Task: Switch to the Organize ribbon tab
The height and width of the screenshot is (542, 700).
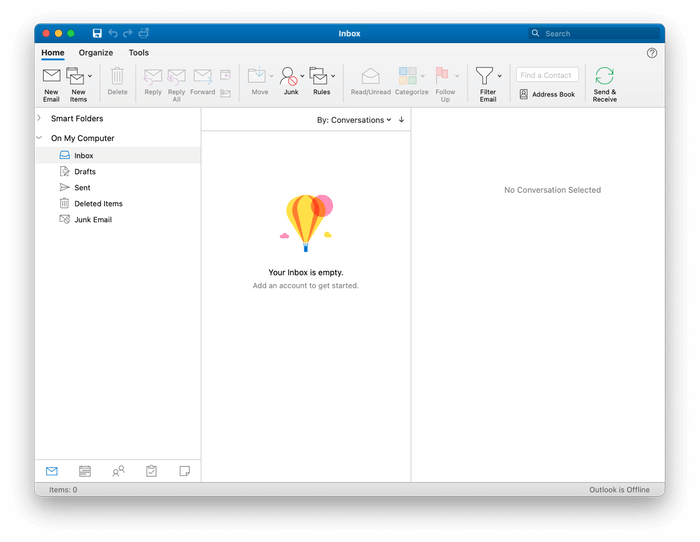Action: [96, 53]
